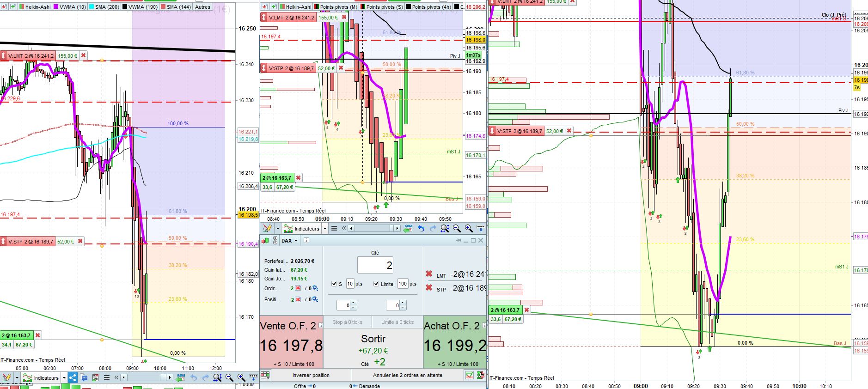The width and height of the screenshot is (868, 389).
Task: Click the blue share icon in left chart
Action: 73,377
